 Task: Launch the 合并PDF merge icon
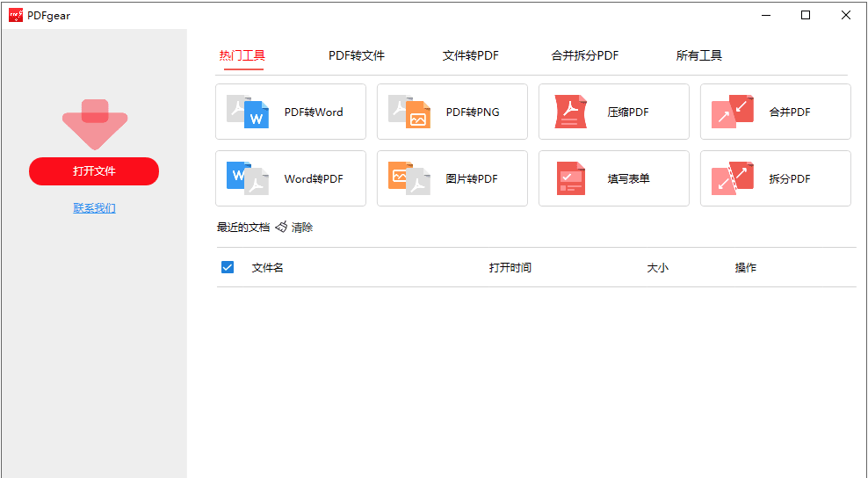point(733,112)
